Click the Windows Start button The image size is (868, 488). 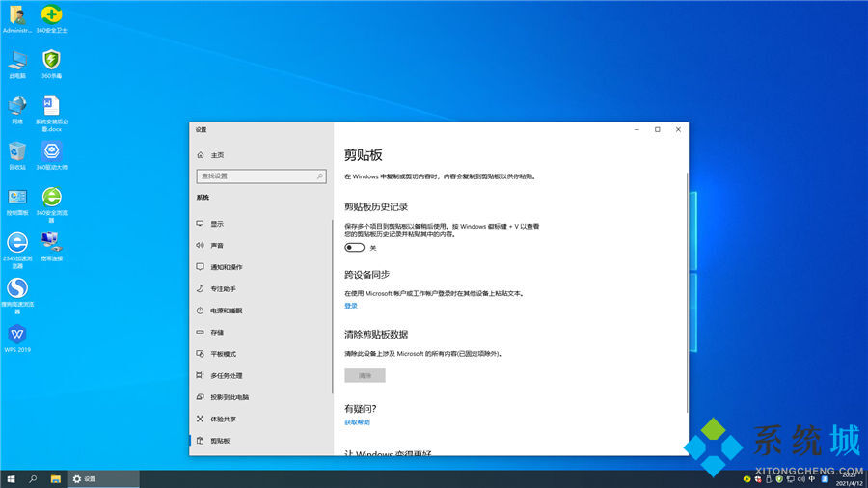click(11, 479)
